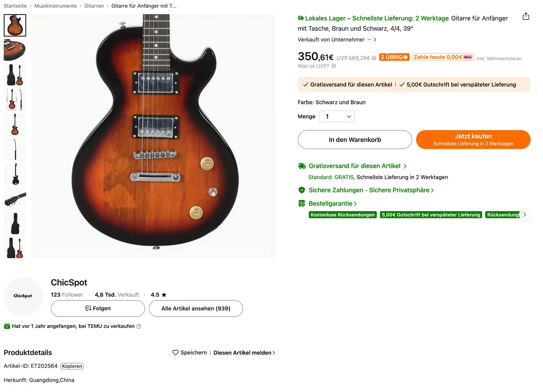This screenshot has width=543, height=392.
Task: Go to Musikinstrumente breadcrumb
Action: (56, 6)
